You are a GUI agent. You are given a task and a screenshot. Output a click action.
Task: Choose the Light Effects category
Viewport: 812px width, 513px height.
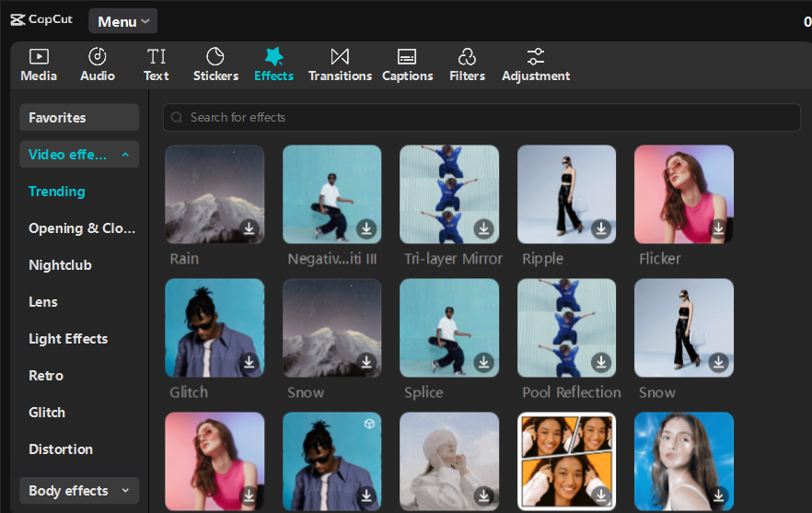(68, 339)
